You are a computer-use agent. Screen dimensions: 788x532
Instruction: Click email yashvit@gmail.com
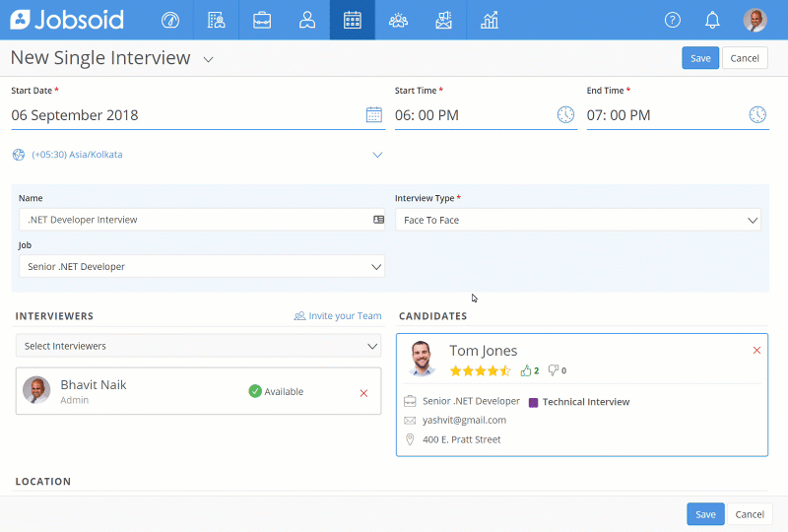click(464, 421)
